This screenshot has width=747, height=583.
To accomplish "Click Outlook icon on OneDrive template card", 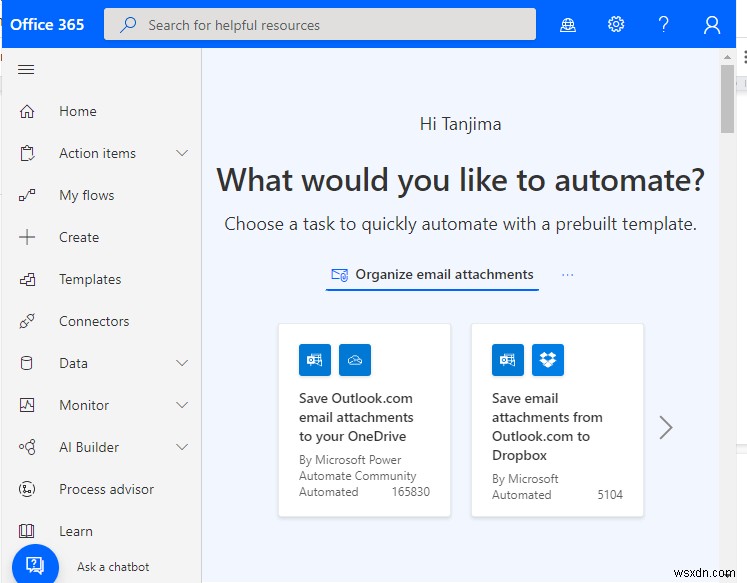I will click(315, 360).
